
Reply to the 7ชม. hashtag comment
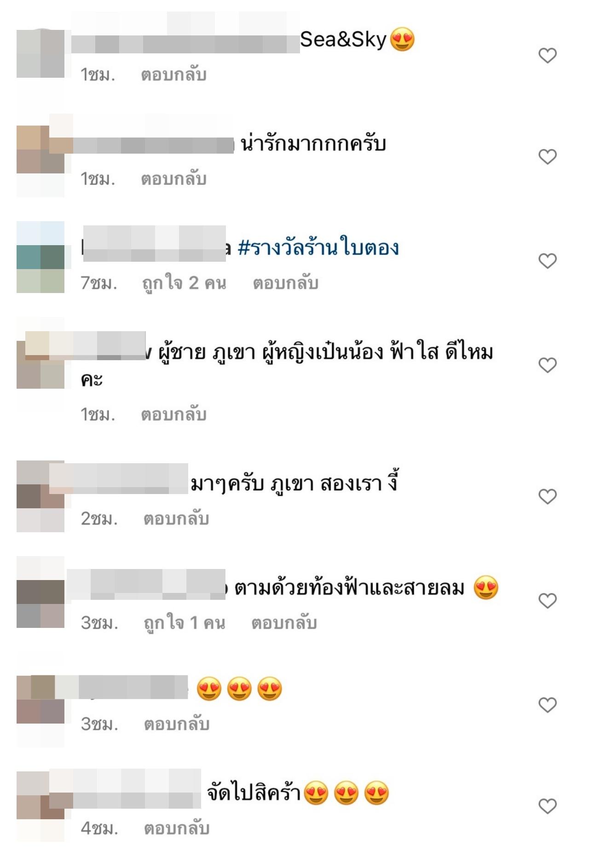click(x=286, y=283)
